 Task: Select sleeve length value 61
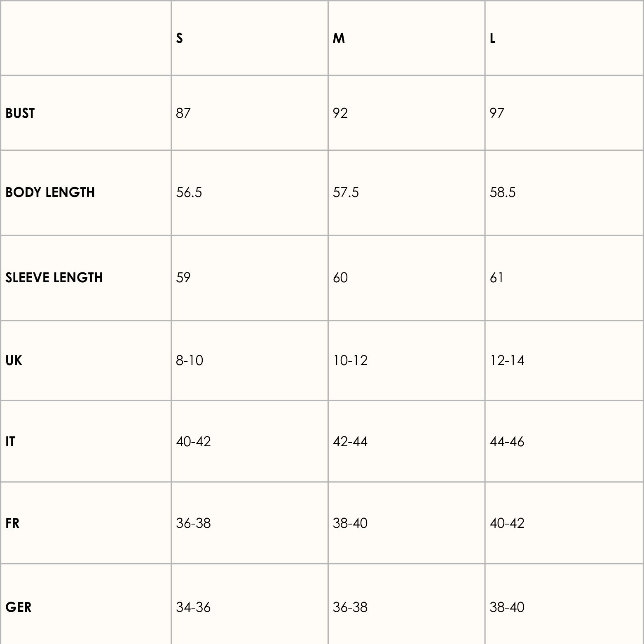[x=496, y=278]
